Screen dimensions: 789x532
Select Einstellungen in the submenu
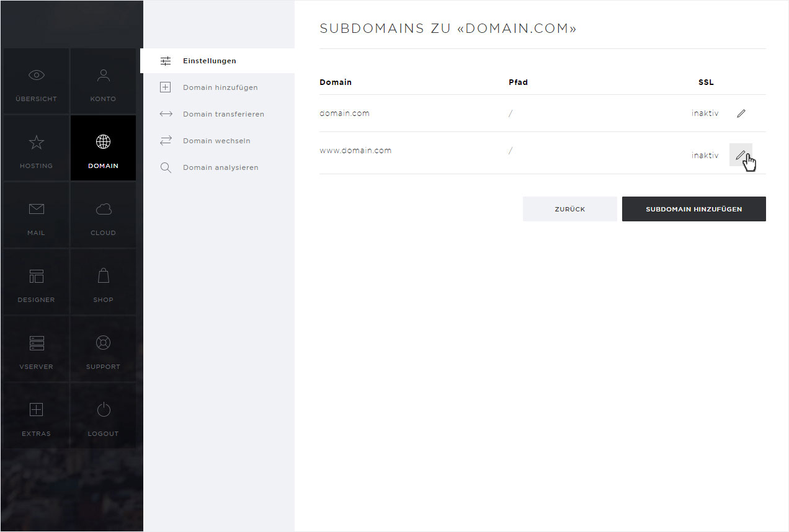217,61
